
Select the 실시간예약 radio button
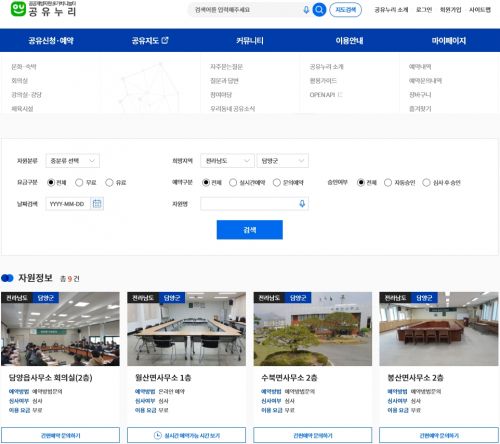(x=233, y=182)
